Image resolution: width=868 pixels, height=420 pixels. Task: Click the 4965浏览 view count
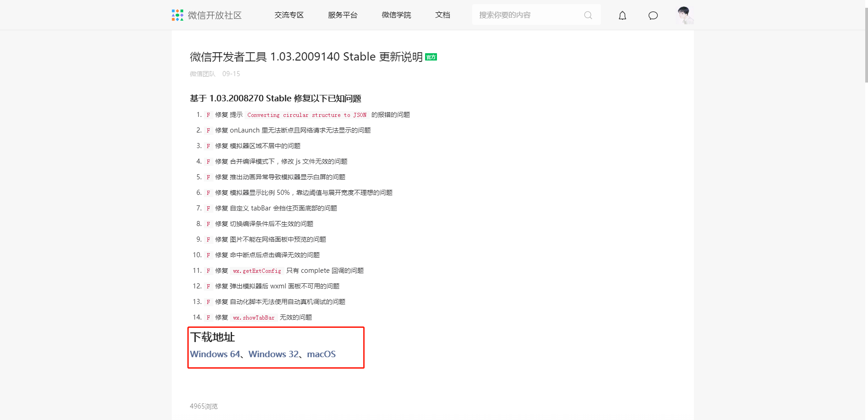pyautogui.click(x=204, y=406)
